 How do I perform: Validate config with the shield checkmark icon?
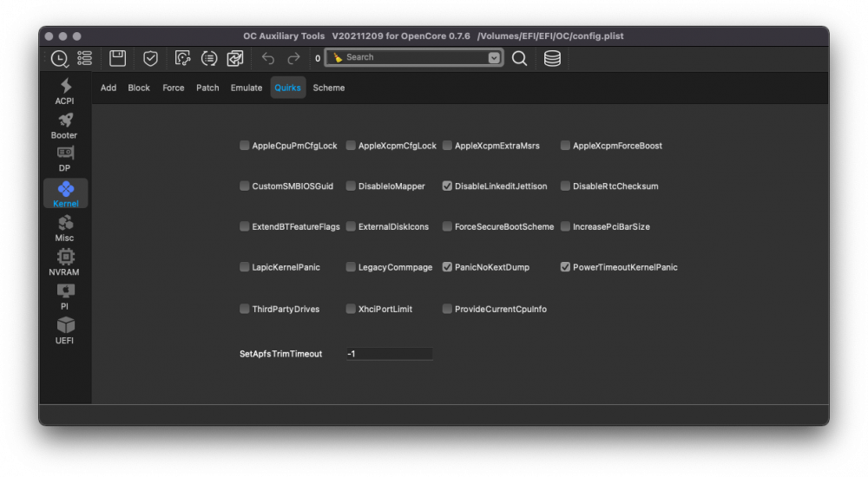click(150, 58)
